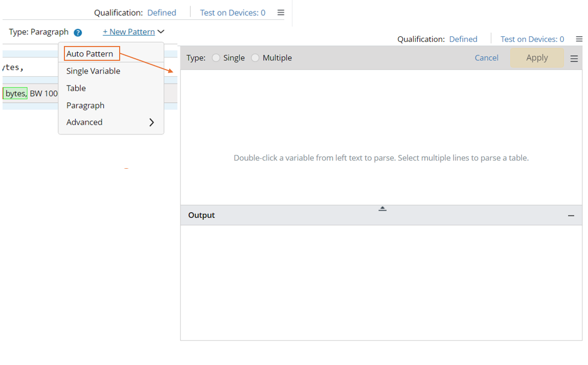Minimize the Output panel with dash icon
The width and height of the screenshot is (588, 365).
pos(571,216)
